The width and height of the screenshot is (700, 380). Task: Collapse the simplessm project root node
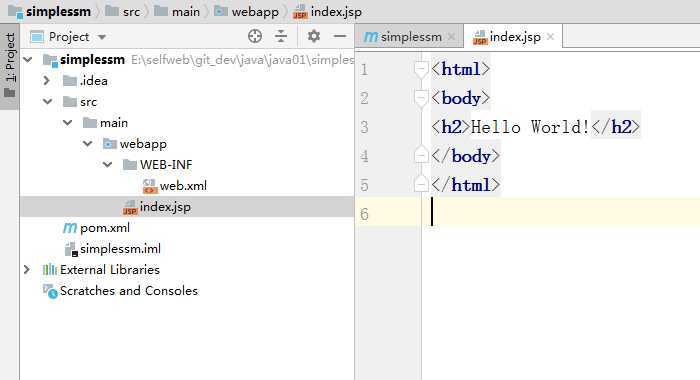tap(28, 59)
